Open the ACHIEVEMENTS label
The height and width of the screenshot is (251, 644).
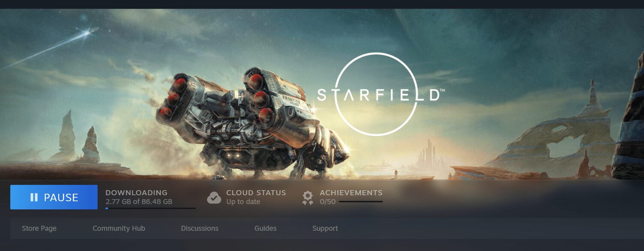pos(351,193)
